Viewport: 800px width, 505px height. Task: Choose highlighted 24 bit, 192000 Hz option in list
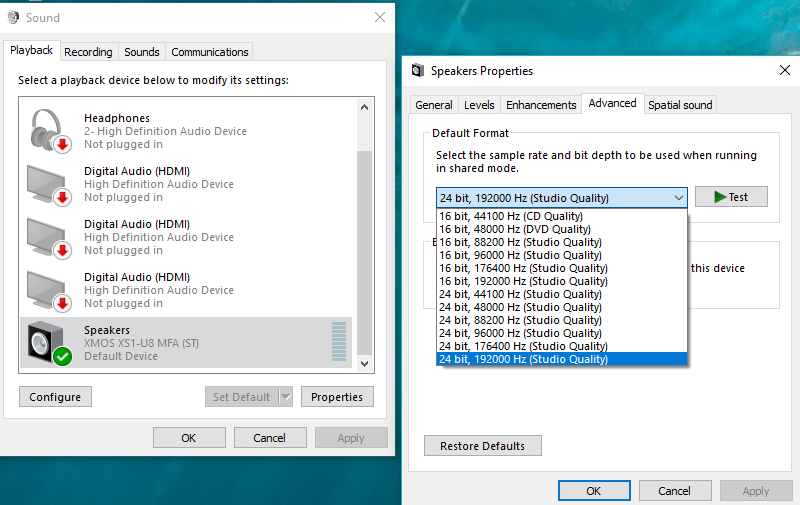[x=562, y=359]
